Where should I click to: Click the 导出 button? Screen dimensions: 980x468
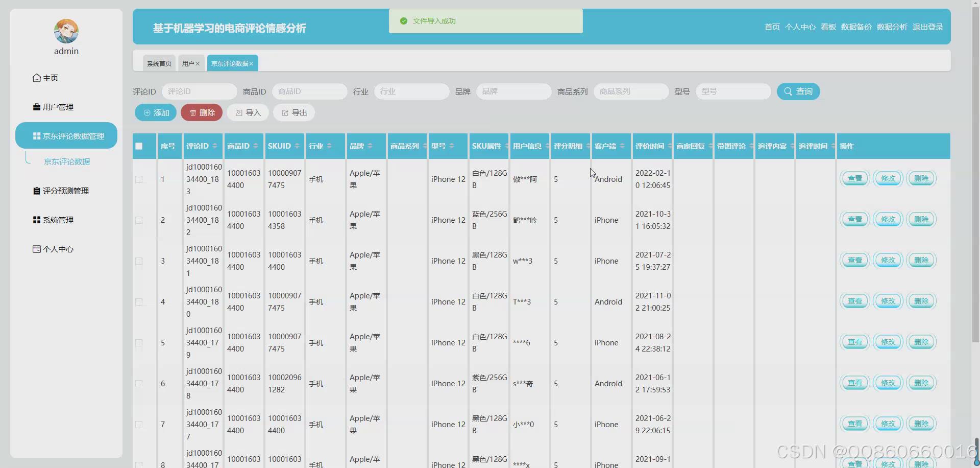pyautogui.click(x=294, y=112)
